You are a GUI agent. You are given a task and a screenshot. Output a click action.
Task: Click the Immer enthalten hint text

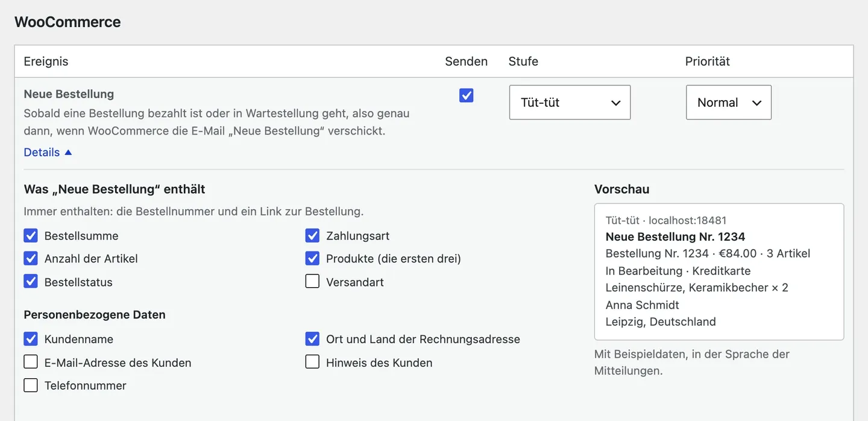point(193,212)
